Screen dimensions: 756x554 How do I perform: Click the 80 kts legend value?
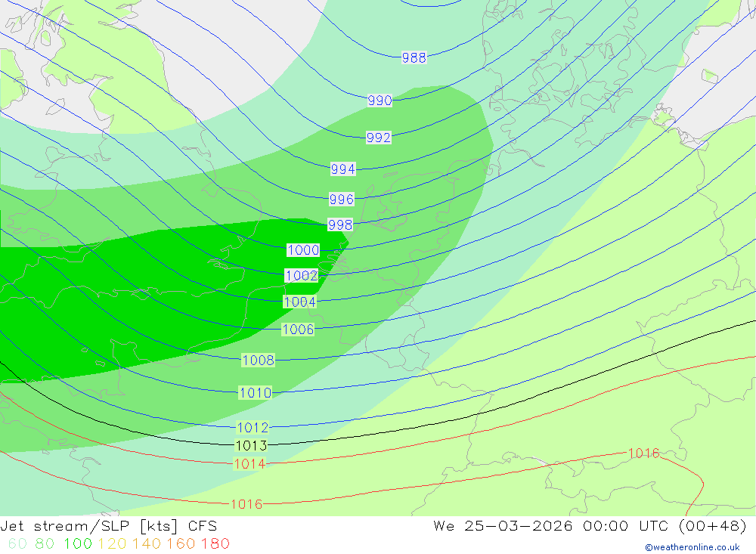[x=45, y=544]
